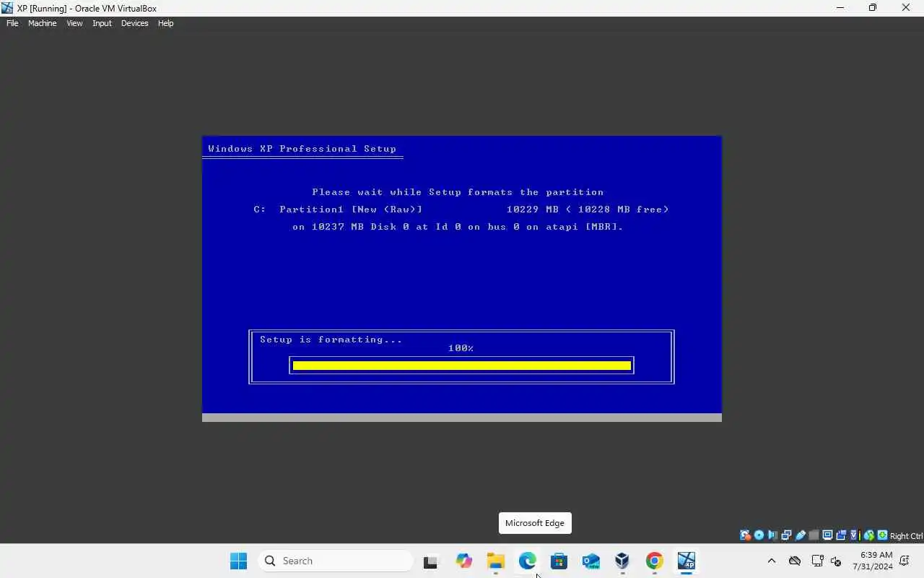Viewport: 924px width, 578px height.
Task: Click the optical disk indicator icon
Action: pyautogui.click(x=759, y=535)
